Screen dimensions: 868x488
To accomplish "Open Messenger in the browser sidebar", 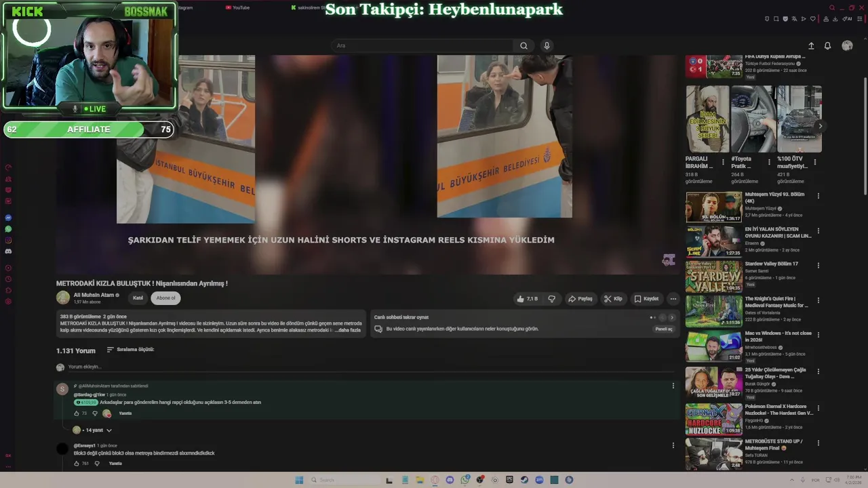I will click(8, 218).
